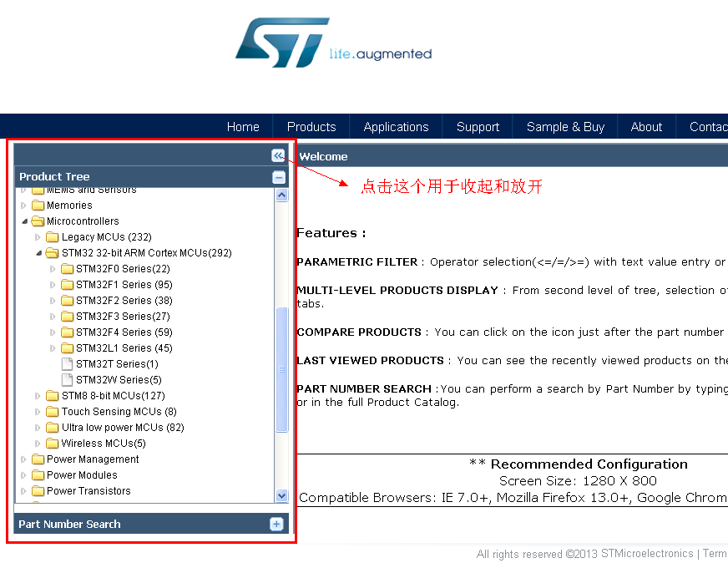Open the Products menu

point(311,127)
